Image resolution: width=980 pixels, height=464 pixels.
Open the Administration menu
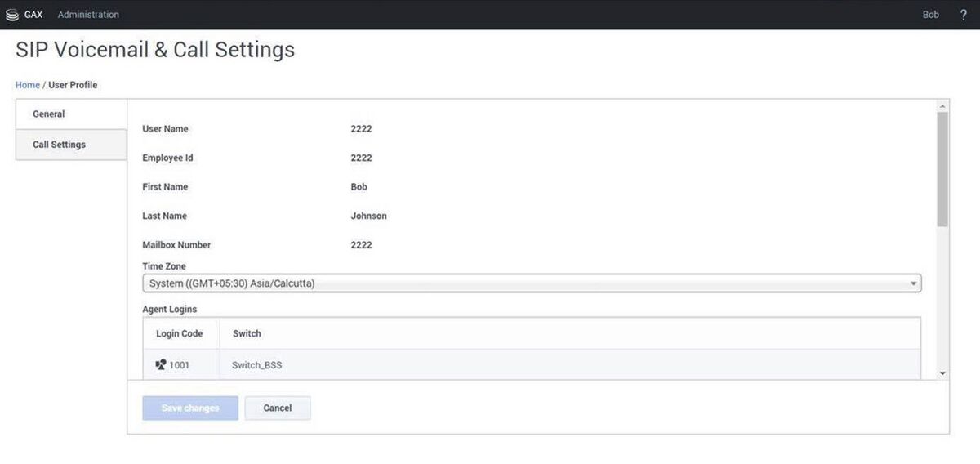coord(88,15)
